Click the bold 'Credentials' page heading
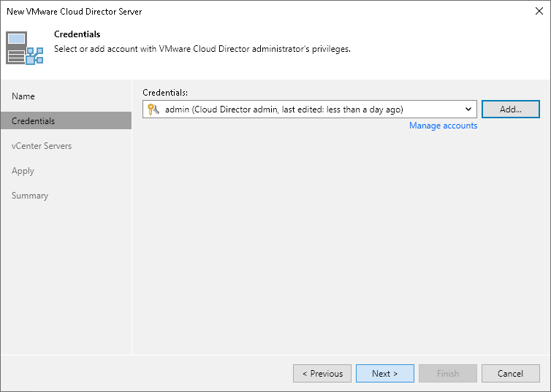This screenshot has height=392, width=551. pos(77,34)
